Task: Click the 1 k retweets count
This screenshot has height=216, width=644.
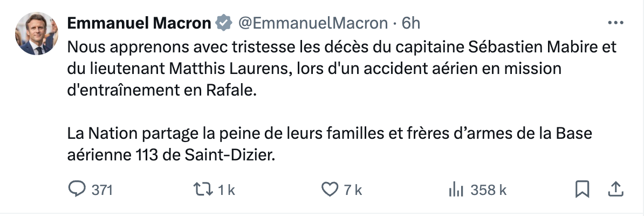Action: (227, 190)
